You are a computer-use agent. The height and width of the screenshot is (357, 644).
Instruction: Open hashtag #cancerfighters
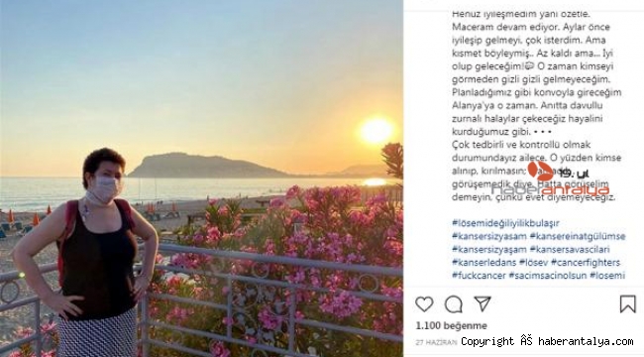point(586,263)
